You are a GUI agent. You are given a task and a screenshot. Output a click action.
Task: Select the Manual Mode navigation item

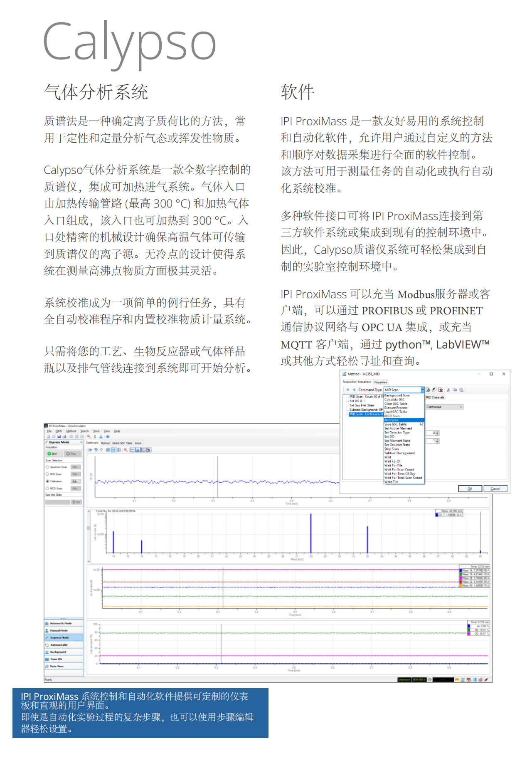tap(64, 630)
